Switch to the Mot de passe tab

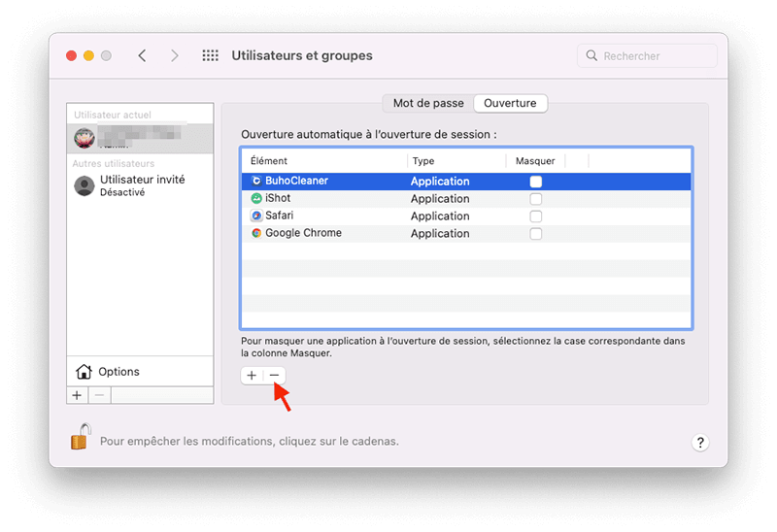point(428,103)
